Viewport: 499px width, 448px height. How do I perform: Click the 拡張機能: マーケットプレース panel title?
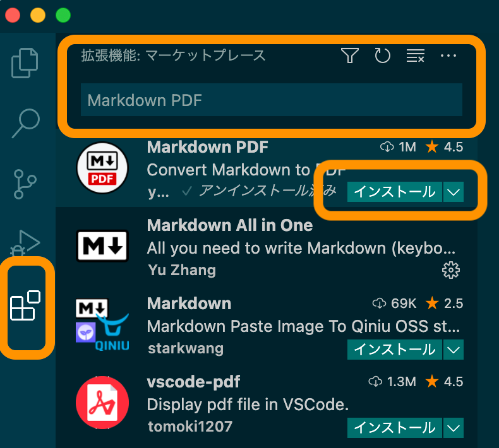click(173, 56)
